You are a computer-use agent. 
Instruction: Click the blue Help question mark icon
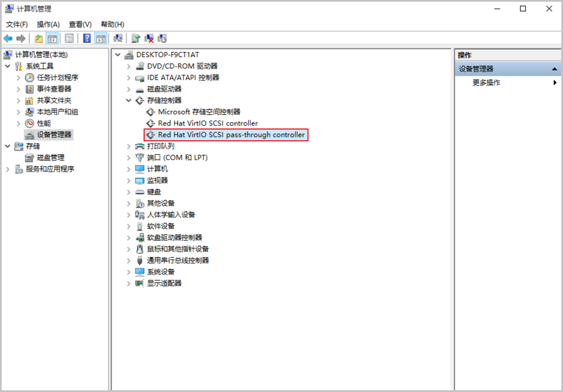point(87,38)
